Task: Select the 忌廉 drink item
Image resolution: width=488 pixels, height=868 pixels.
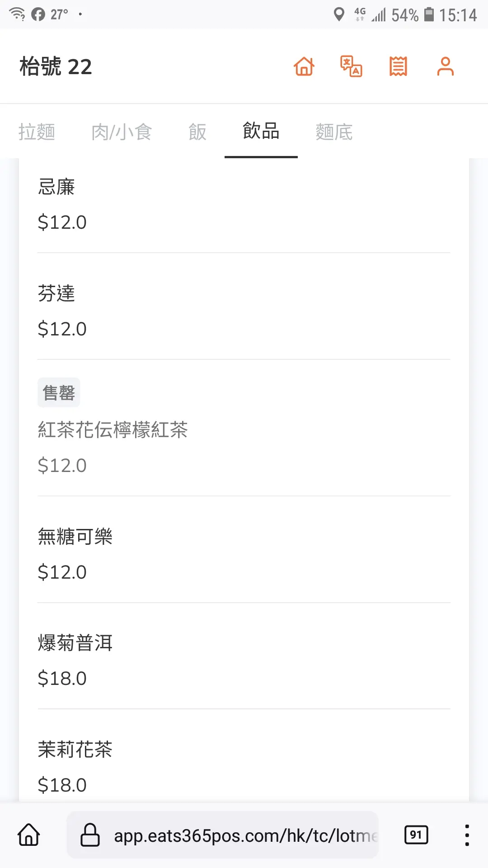Action: (x=244, y=204)
